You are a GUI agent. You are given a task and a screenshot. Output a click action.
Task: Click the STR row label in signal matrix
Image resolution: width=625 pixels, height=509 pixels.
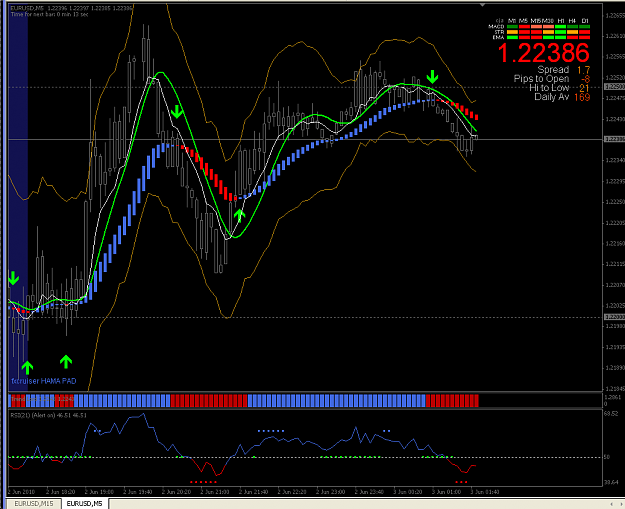coord(499,32)
